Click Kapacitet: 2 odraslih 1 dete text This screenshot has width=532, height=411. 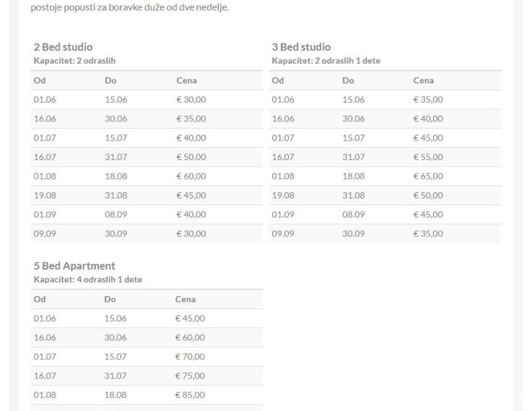point(326,60)
